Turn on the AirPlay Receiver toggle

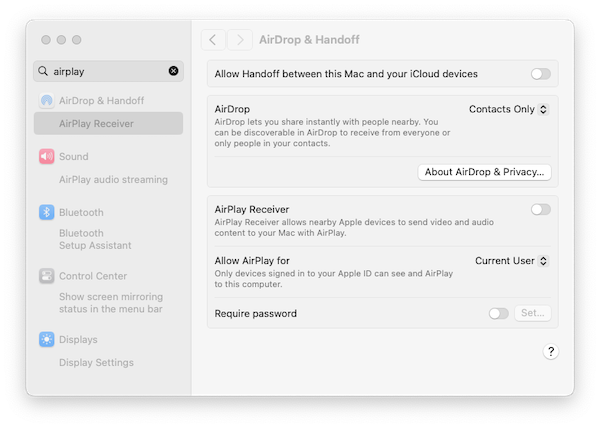tap(540, 209)
